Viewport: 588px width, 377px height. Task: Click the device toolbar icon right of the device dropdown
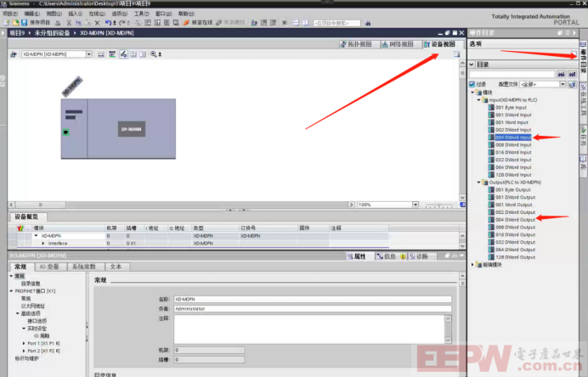(101, 54)
